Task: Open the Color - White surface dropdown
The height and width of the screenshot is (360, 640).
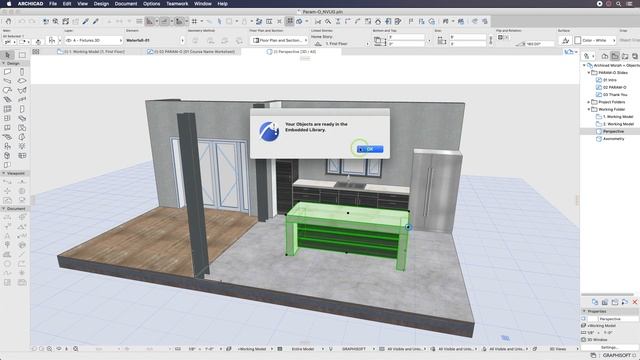Action: tap(595, 40)
